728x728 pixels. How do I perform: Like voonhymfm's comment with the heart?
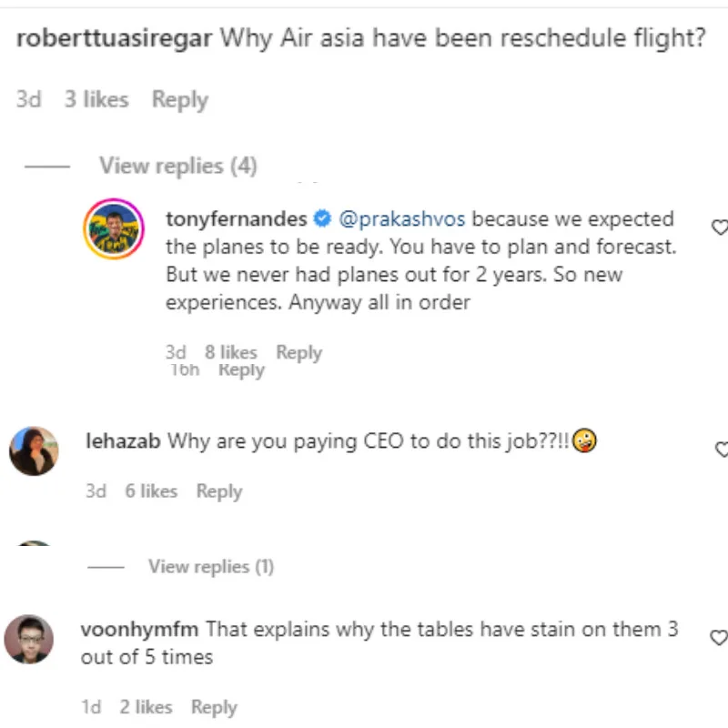click(719, 636)
